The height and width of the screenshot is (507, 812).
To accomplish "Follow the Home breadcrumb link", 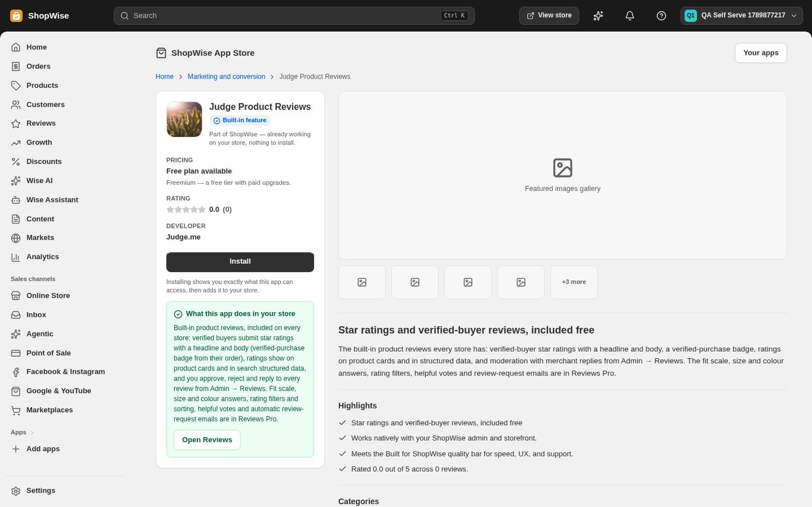I will pyautogui.click(x=165, y=77).
